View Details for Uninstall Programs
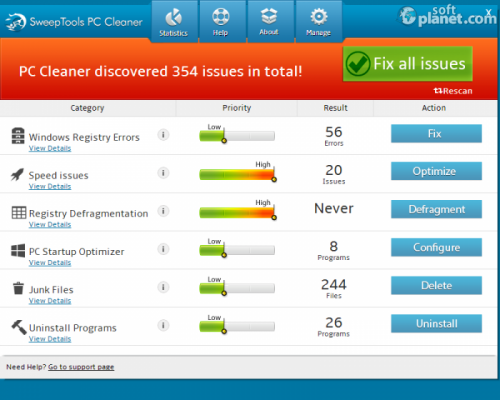Image resolution: width=500 pixels, height=400 pixels. pos(50,339)
